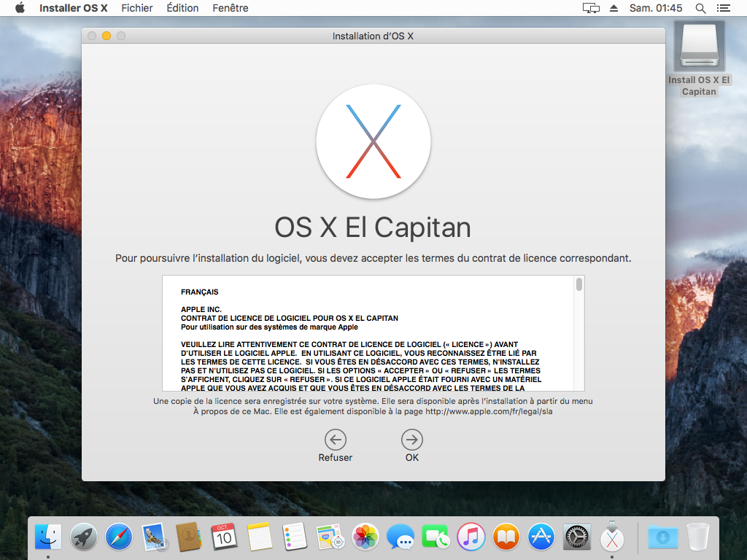Open Notes from the Dock

point(260,537)
